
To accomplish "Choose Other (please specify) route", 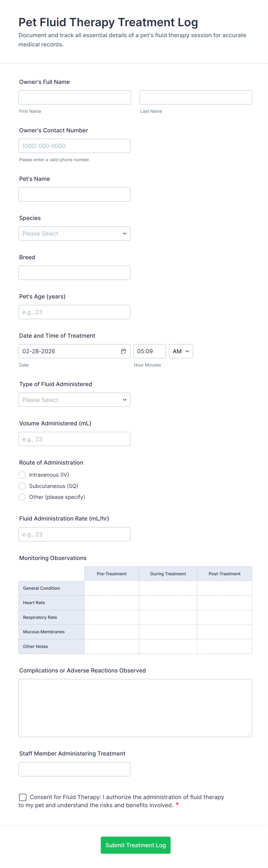I will click(x=22, y=497).
